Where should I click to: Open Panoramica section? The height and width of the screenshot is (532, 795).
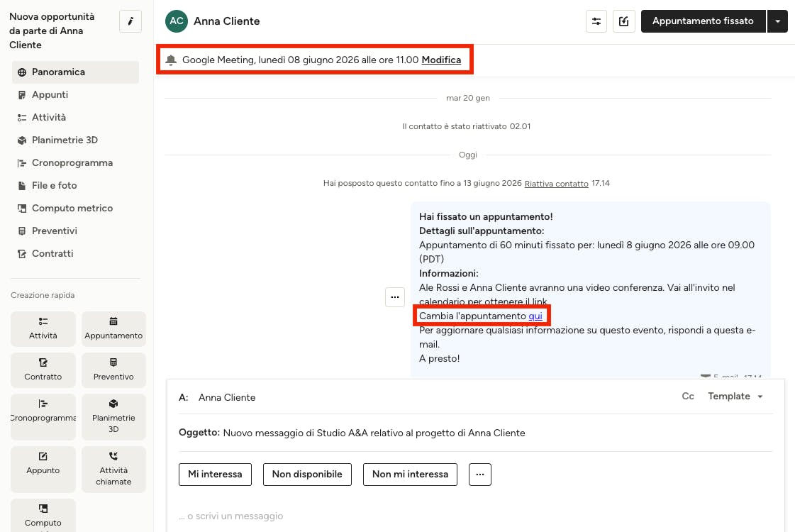(x=76, y=72)
